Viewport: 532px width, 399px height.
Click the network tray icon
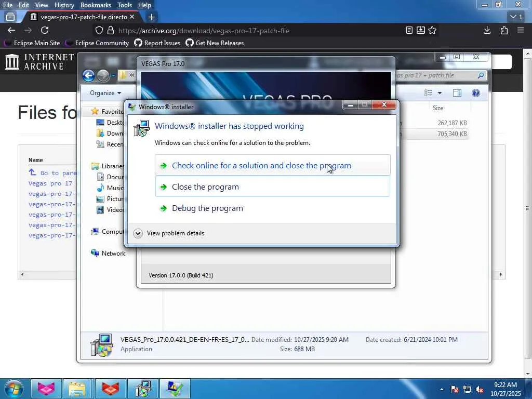(467, 389)
